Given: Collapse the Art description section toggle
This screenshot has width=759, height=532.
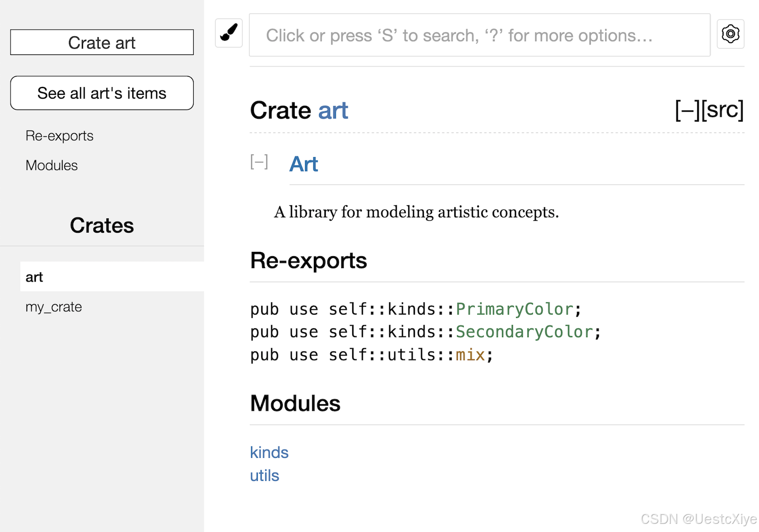Looking at the screenshot, I should pos(259,162).
